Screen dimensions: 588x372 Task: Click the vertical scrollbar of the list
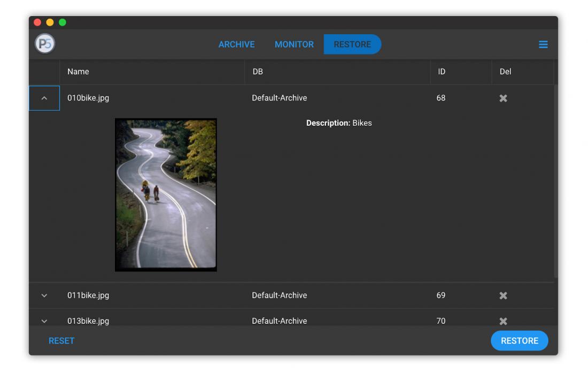click(555, 182)
